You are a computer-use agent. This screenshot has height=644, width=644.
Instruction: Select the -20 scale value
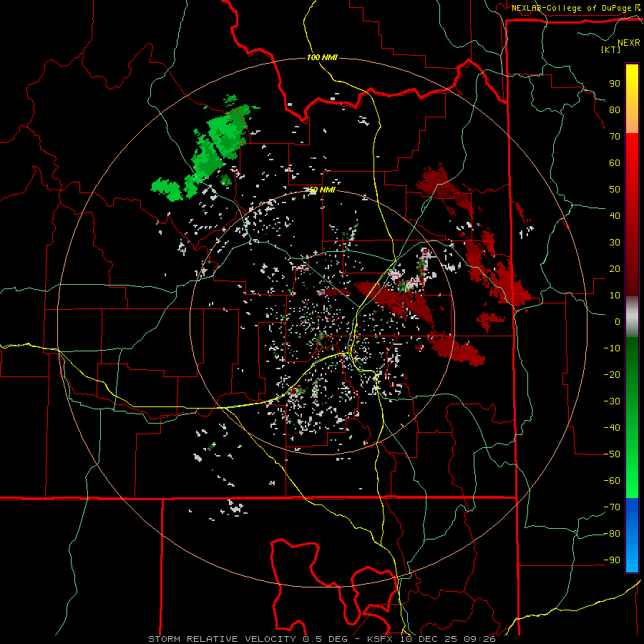[612, 375]
